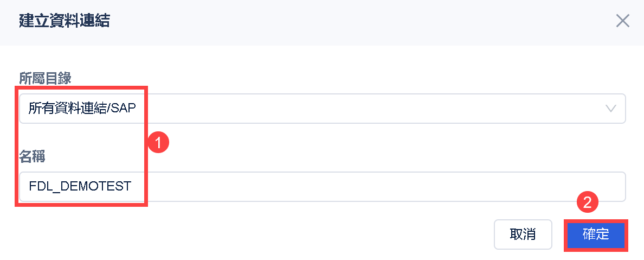Close the 建立資料連結 dialog with X

tap(622, 21)
